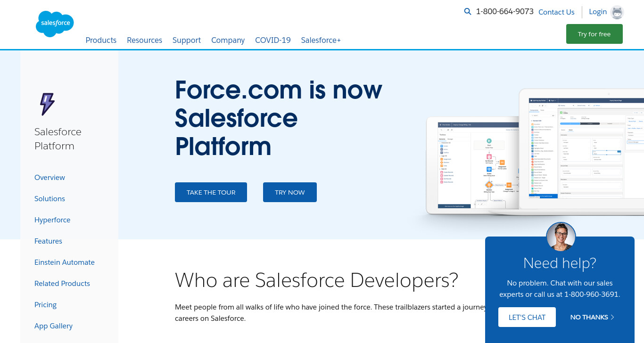644x343 pixels.
Task: Go to Solutions in the sidebar
Action: (50, 199)
